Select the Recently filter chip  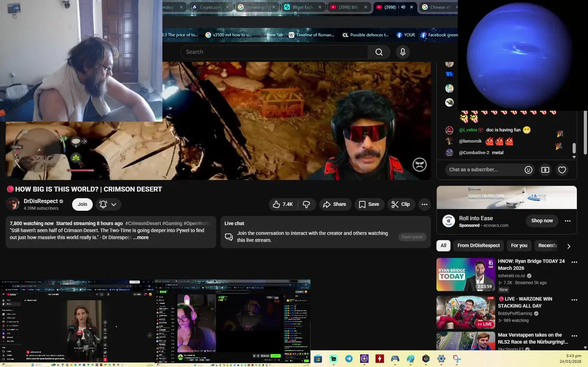click(548, 245)
